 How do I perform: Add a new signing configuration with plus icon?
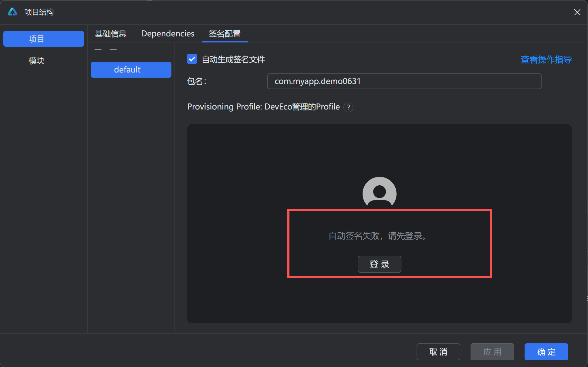click(98, 50)
